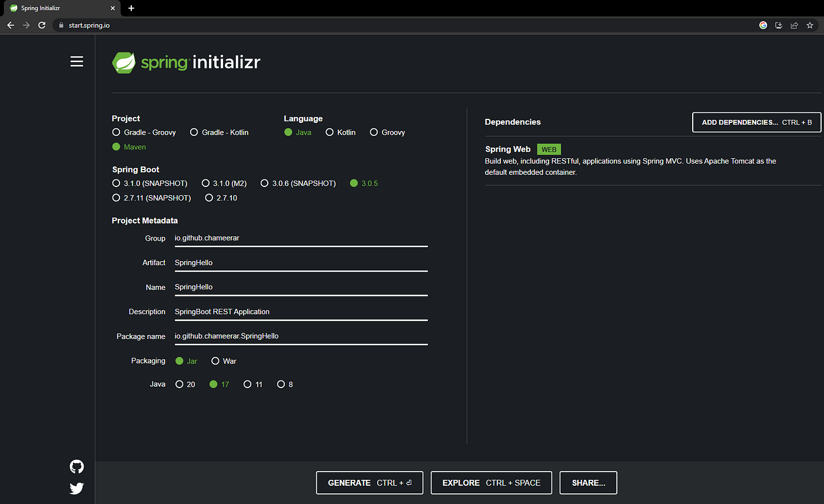This screenshot has width=824, height=504.
Task: Choose Kotlin language option
Action: tap(341, 132)
